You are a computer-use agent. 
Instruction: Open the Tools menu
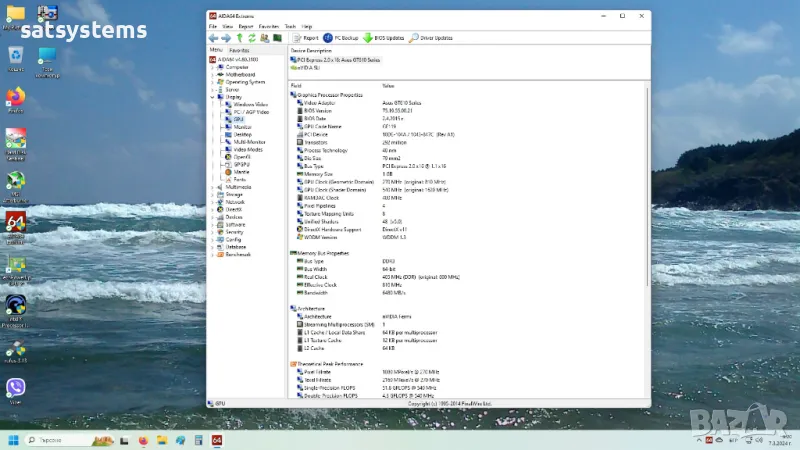click(289, 26)
